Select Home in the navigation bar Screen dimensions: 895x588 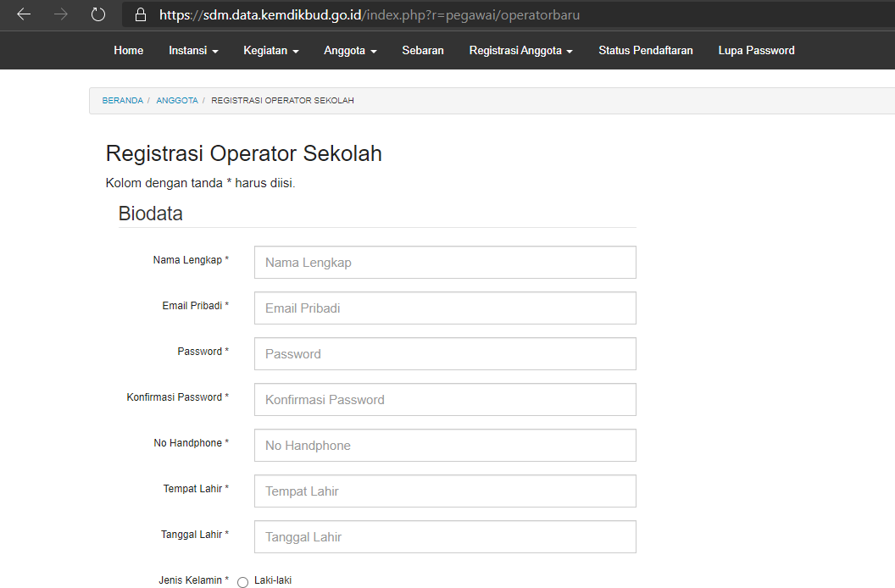point(128,50)
